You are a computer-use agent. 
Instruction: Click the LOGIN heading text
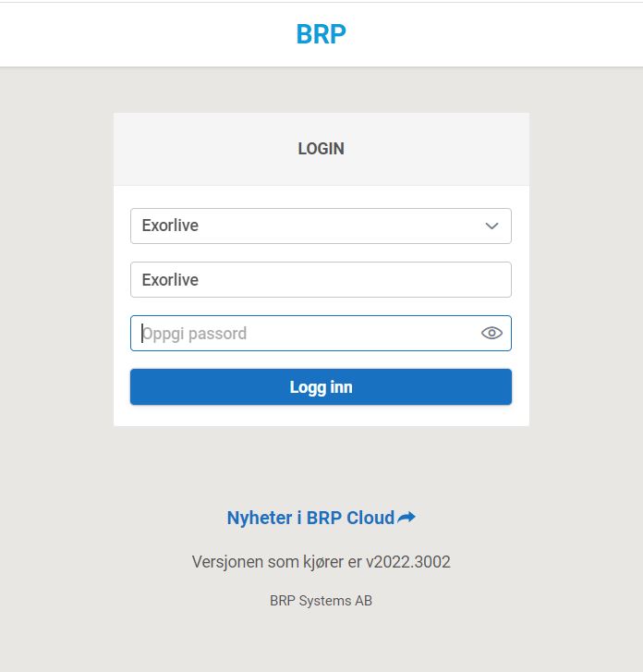321,149
